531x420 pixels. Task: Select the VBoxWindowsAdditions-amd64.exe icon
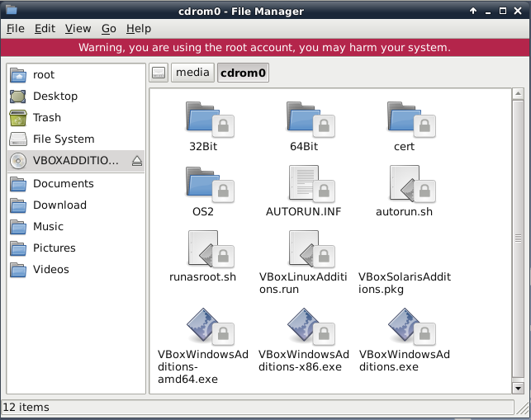[209, 327]
